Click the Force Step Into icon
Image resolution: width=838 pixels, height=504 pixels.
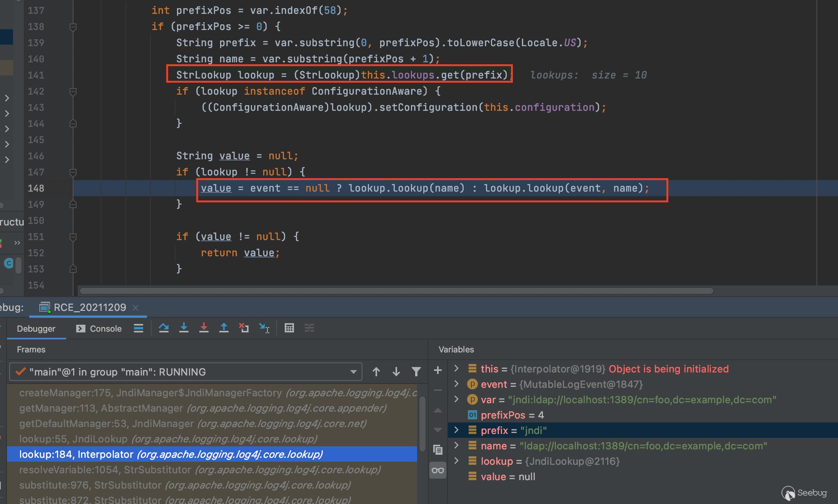pos(204,328)
